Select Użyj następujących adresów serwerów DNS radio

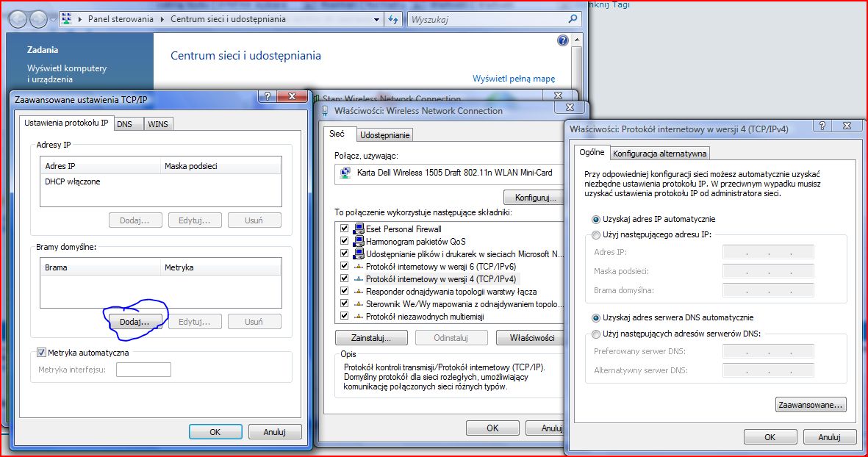595,334
